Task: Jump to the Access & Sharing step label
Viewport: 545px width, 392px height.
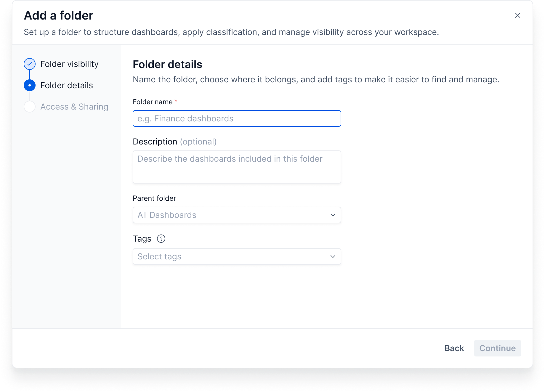Action: point(74,107)
